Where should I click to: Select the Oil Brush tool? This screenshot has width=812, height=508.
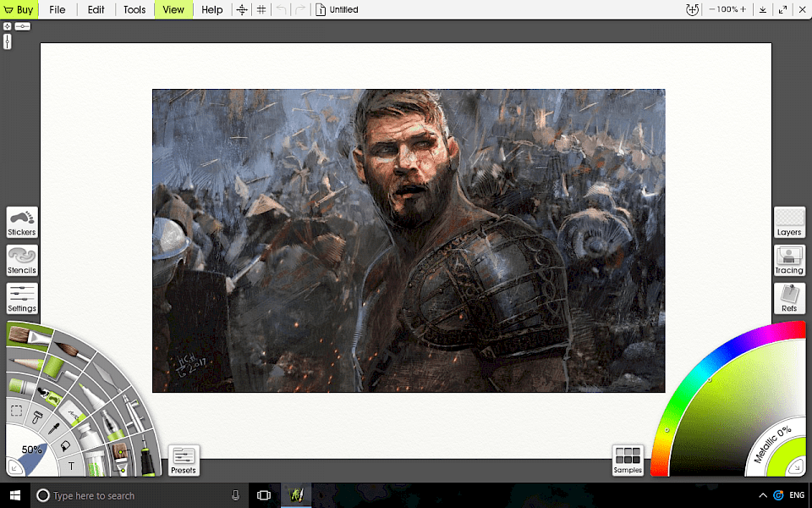point(30,338)
